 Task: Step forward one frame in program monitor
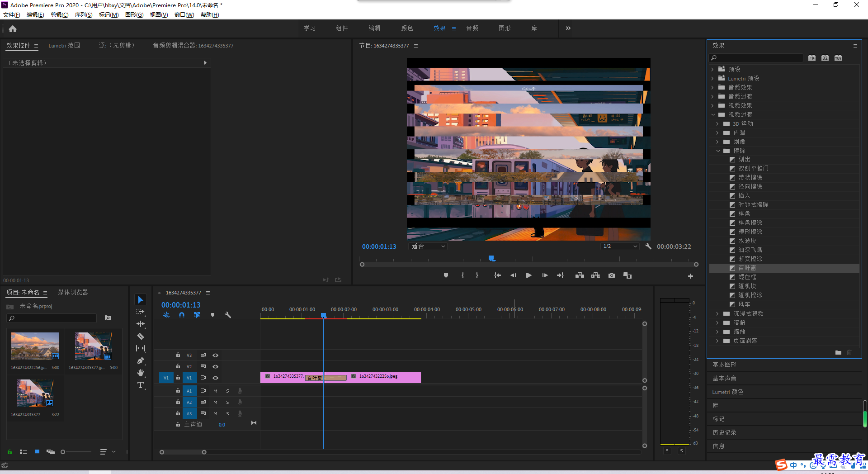pyautogui.click(x=545, y=275)
